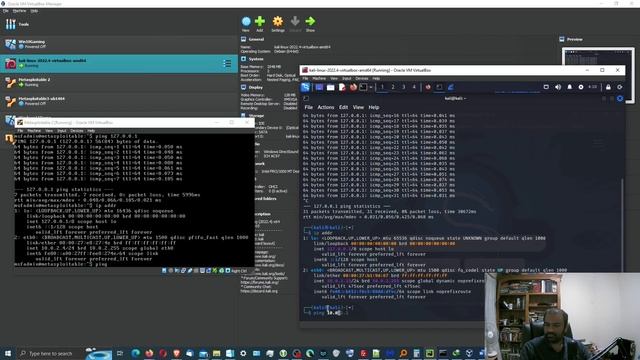The image size is (640, 360).
Task: Open the text editor icon in Kali panel
Action: pyautogui.click(x=342, y=87)
